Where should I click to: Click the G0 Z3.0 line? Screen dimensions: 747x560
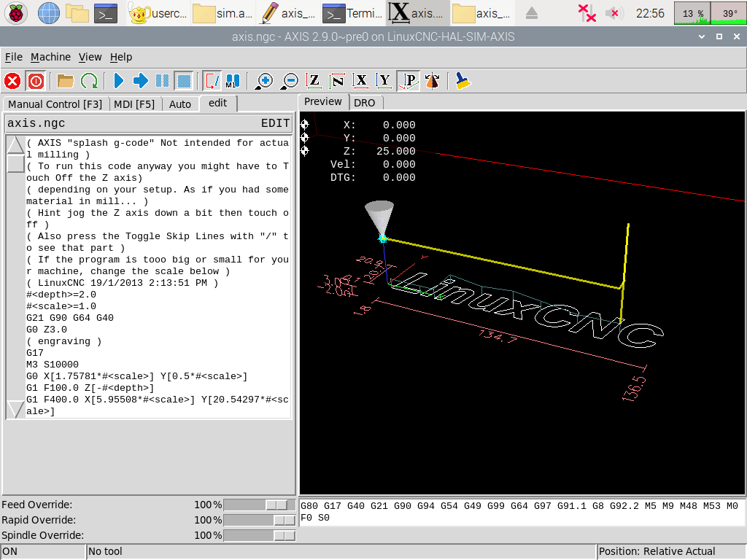pyautogui.click(x=47, y=330)
